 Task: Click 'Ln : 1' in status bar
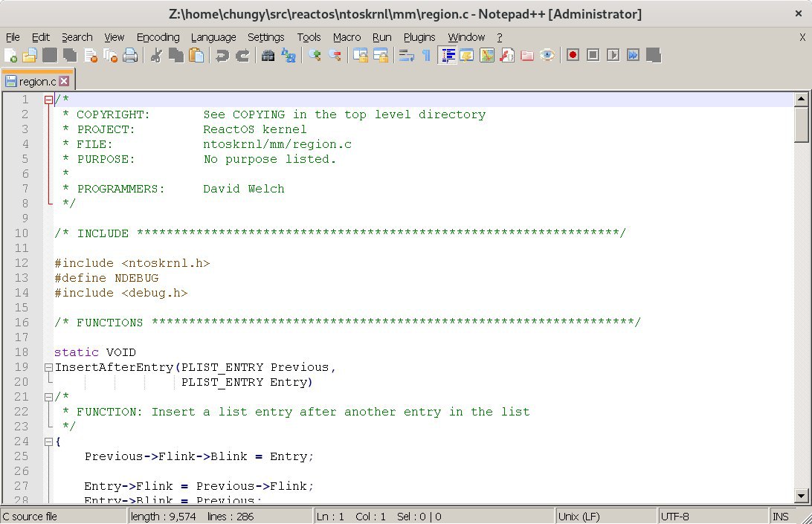pyautogui.click(x=330, y=517)
